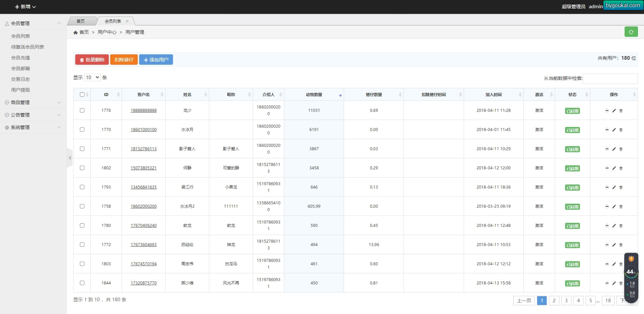Click the edit pencil icon for user 1776
Screen dimensions: 644x314
click(x=614, y=111)
